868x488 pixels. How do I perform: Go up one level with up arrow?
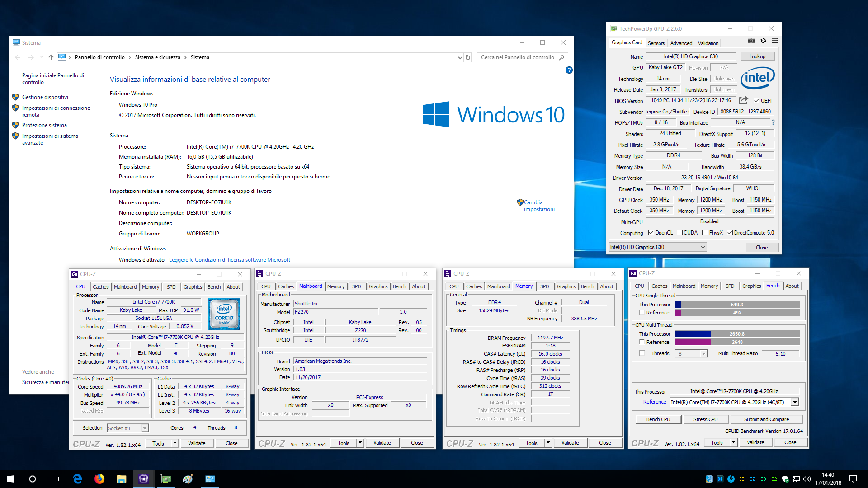coord(51,57)
